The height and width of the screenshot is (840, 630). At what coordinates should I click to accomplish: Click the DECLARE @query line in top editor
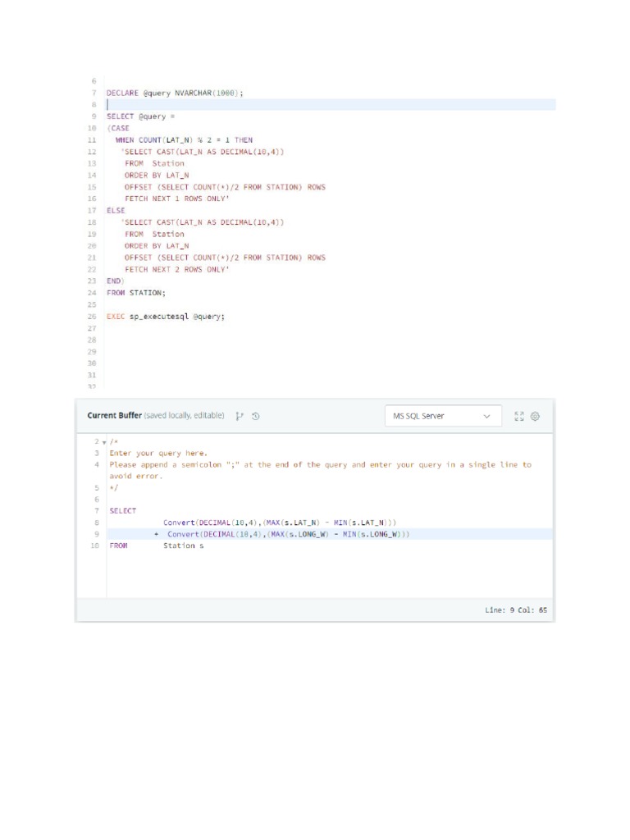[175, 93]
